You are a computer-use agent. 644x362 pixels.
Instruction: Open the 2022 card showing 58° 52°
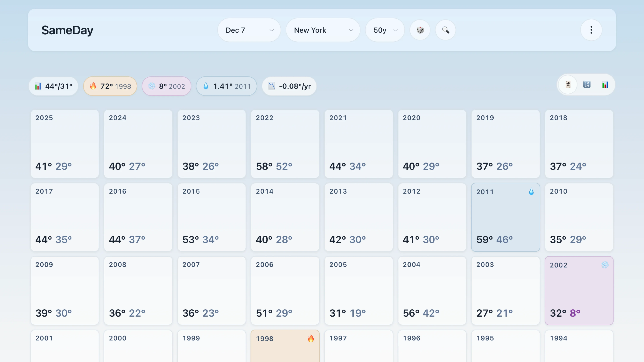285,144
